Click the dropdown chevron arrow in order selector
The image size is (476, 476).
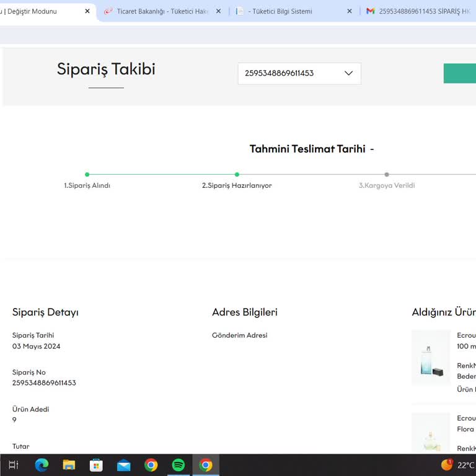[x=348, y=73]
